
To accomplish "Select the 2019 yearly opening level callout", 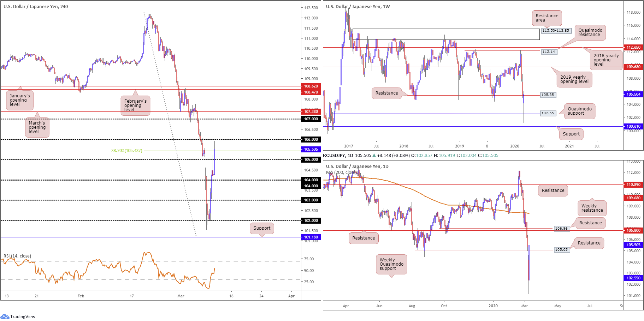I will [574, 79].
